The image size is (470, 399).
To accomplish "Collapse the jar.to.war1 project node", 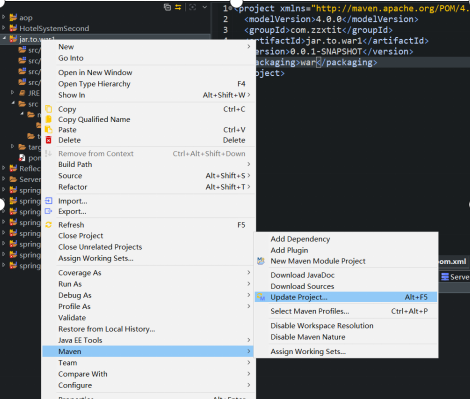I will pyautogui.click(x=4, y=39).
